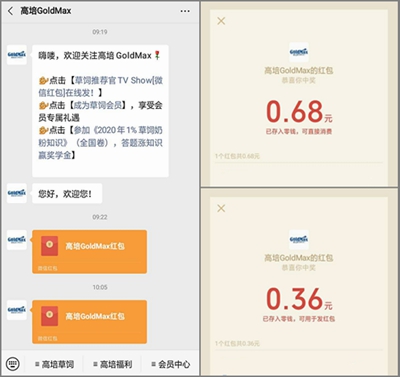Open the three-dot more menu
The width and height of the screenshot is (400, 377).
coord(185,11)
